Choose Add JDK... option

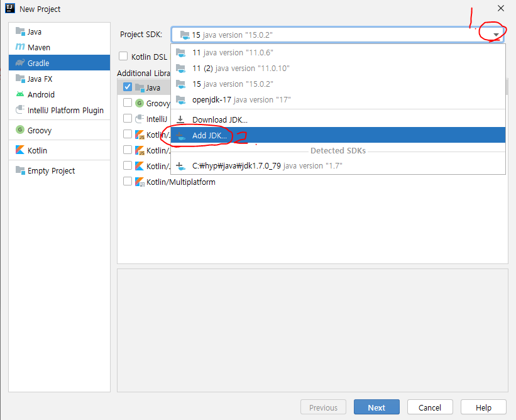pyautogui.click(x=338, y=135)
